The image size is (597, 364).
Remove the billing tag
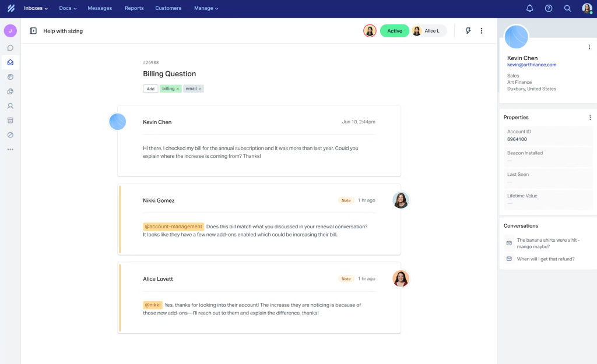178,89
